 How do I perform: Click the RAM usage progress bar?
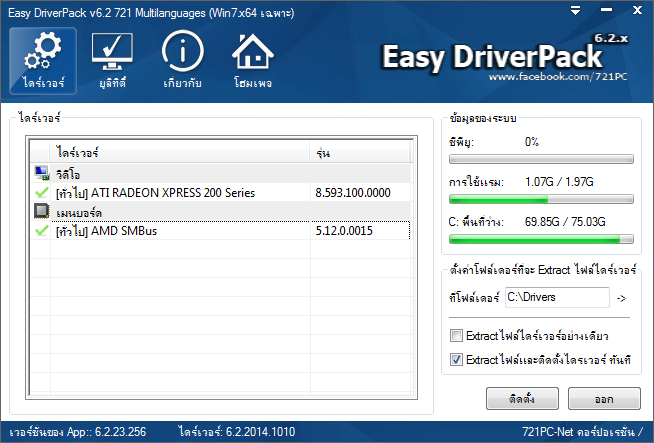(x=541, y=199)
